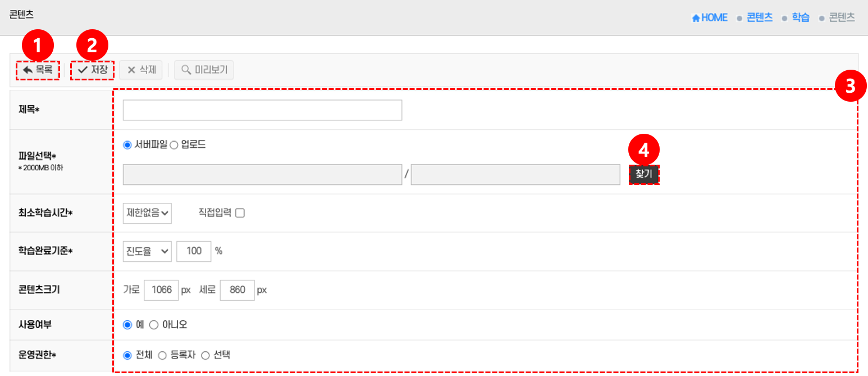
Task: Select the 서버파일 radio button
Action: pos(127,145)
